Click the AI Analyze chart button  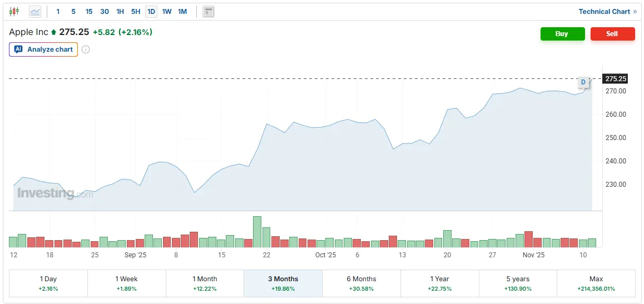pyautogui.click(x=43, y=49)
